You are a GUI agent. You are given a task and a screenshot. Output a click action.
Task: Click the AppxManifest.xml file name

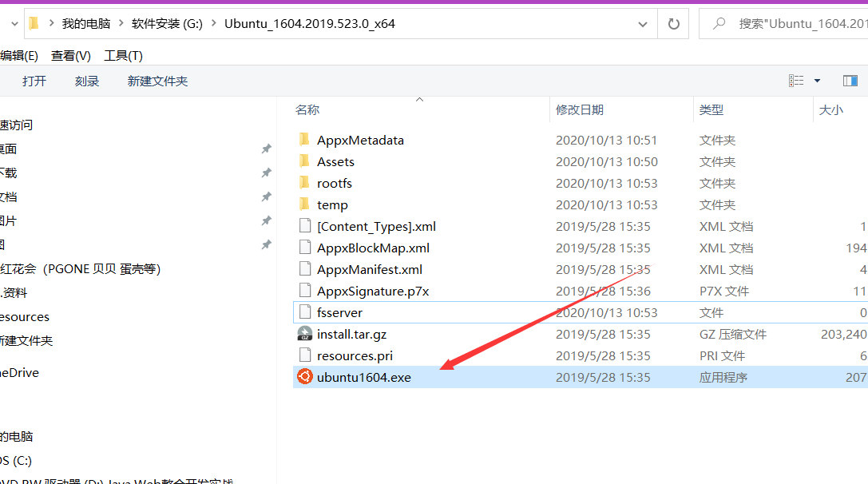[x=369, y=270]
